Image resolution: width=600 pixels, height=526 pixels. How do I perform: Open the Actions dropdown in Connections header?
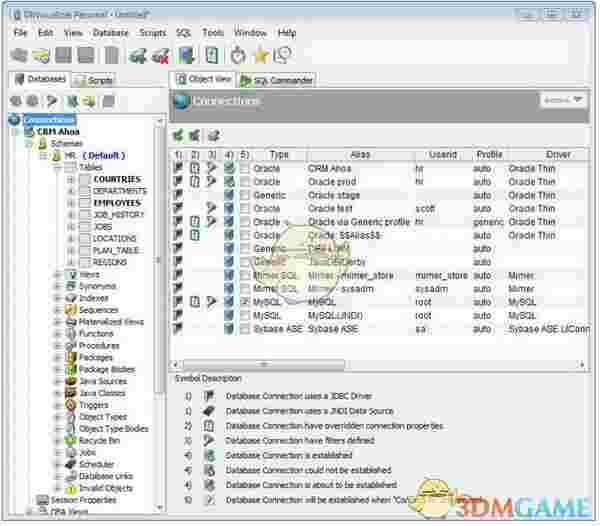[x=562, y=100]
